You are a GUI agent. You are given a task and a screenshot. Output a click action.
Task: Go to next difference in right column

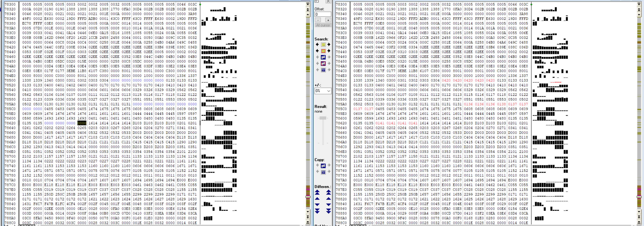tap(329, 205)
